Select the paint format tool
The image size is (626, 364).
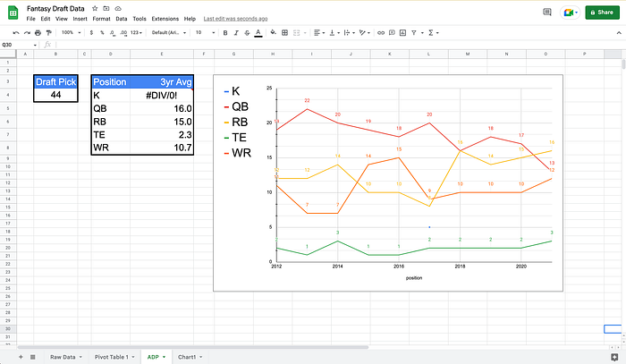pos(48,33)
